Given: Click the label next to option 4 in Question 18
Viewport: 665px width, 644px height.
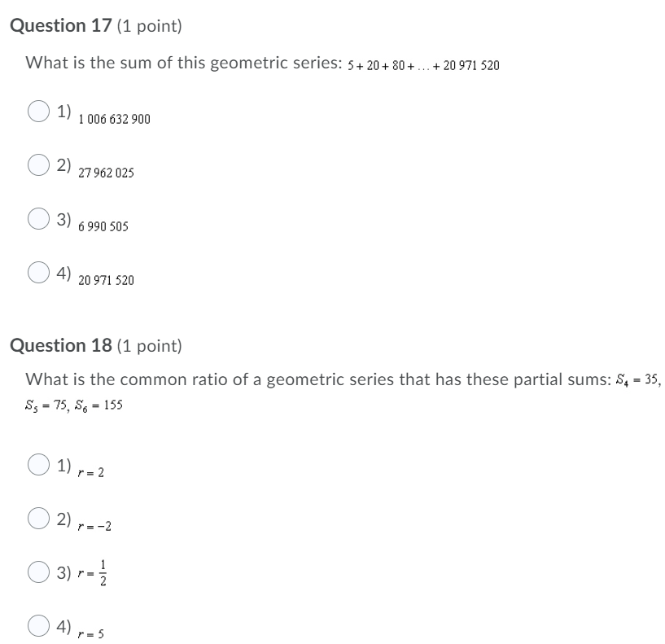Looking at the screenshot, I should pyautogui.click(x=65, y=625).
